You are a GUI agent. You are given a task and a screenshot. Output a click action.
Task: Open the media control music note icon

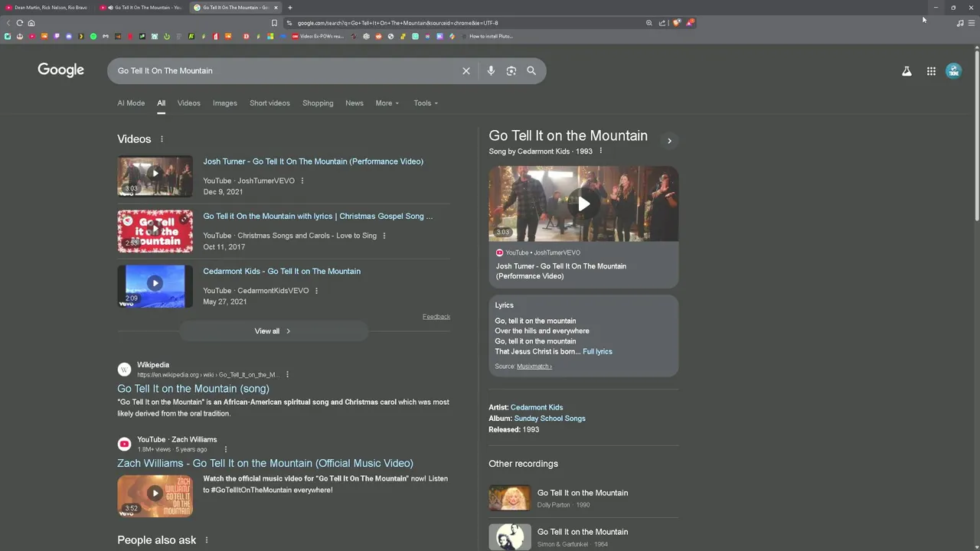point(960,23)
